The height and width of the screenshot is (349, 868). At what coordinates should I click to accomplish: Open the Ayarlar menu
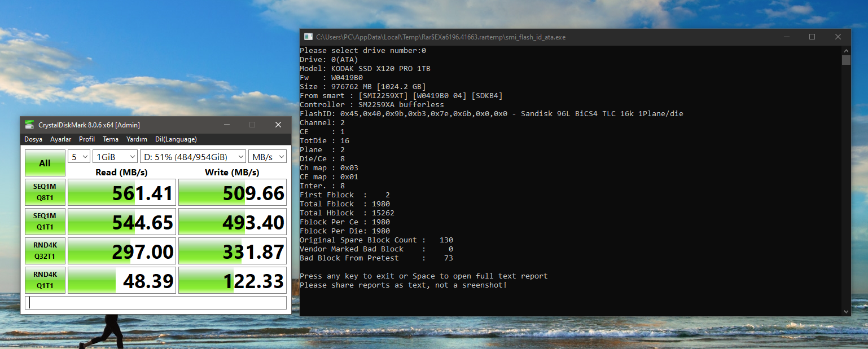pyautogui.click(x=61, y=139)
